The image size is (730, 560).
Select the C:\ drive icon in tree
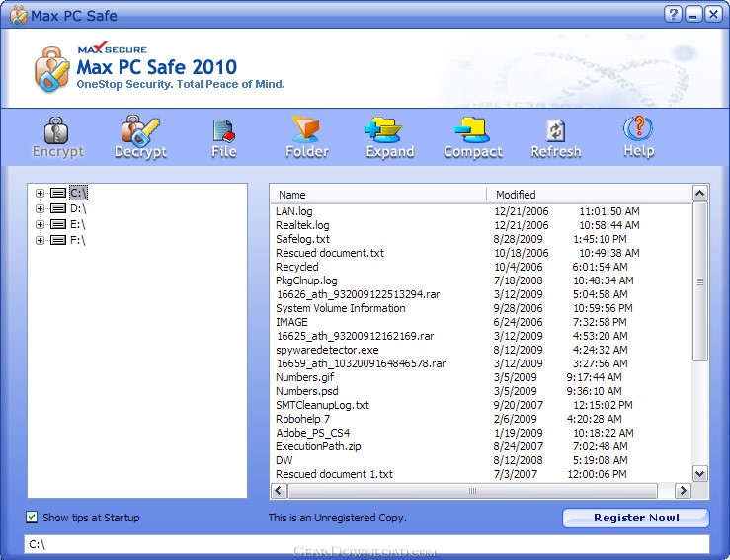pyautogui.click(x=58, y=193)
